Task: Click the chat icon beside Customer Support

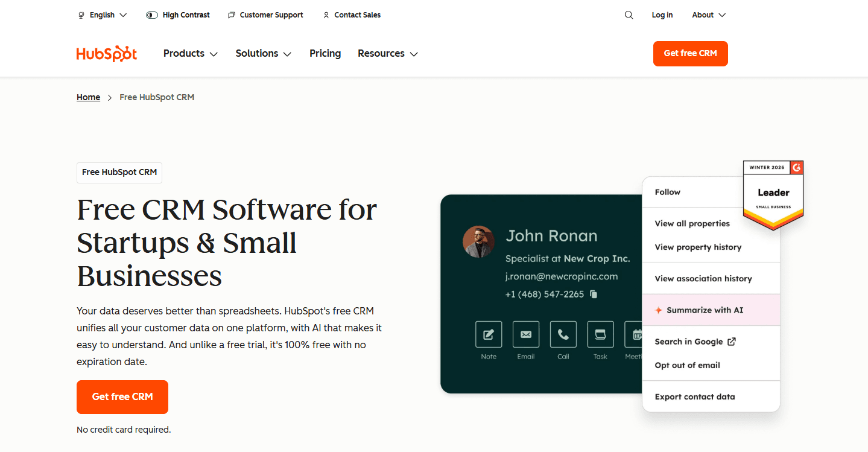Action: coord(232,15)
